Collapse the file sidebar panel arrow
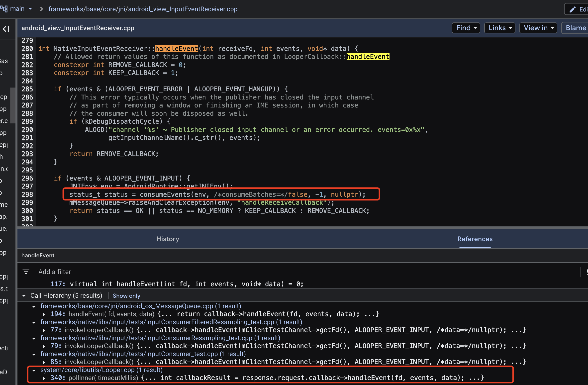Image resolution: width=588 pixels, height=385 pixels. (x=6, y=29)
